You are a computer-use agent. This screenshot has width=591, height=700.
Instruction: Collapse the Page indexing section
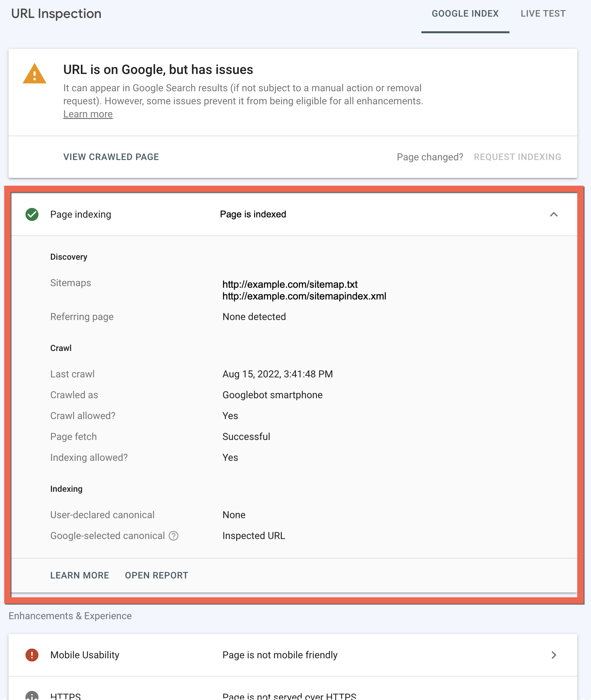click(x=553, y=214)
